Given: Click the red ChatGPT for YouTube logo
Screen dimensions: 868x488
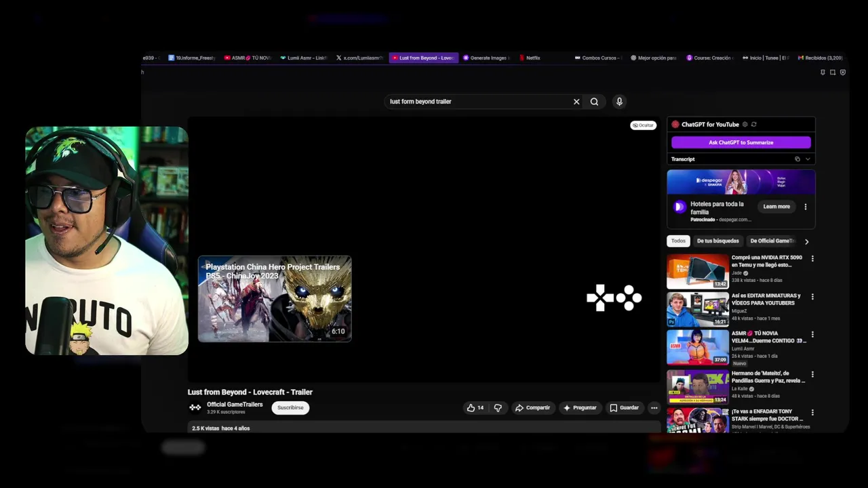Looking at the screenshot, I should [675, 125].
